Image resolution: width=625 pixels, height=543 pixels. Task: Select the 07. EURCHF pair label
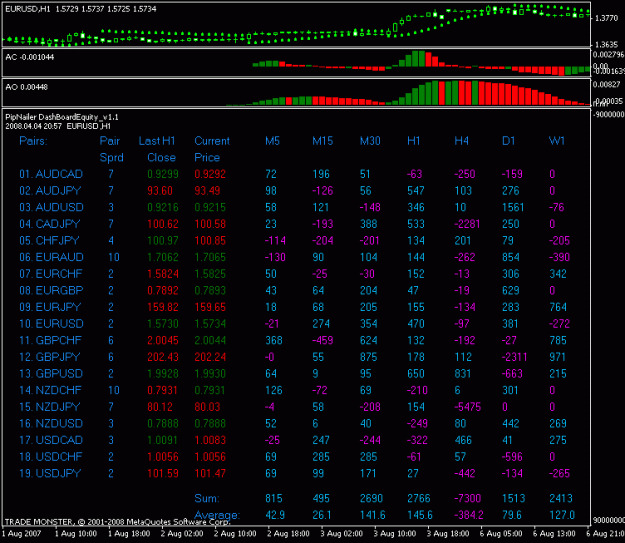point(51,274)
